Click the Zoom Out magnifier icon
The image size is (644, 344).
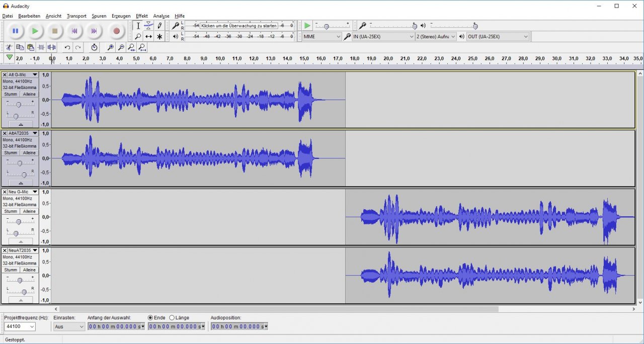coord(121,47)
